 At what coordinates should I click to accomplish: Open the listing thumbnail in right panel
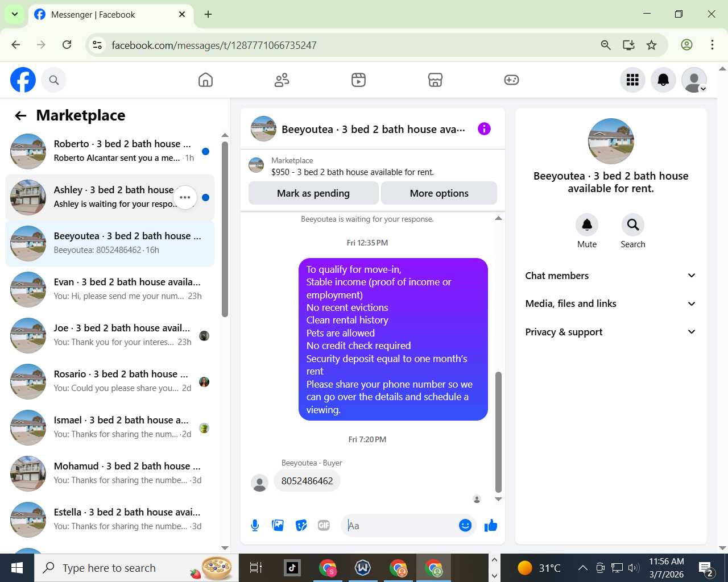click(611, 141)
